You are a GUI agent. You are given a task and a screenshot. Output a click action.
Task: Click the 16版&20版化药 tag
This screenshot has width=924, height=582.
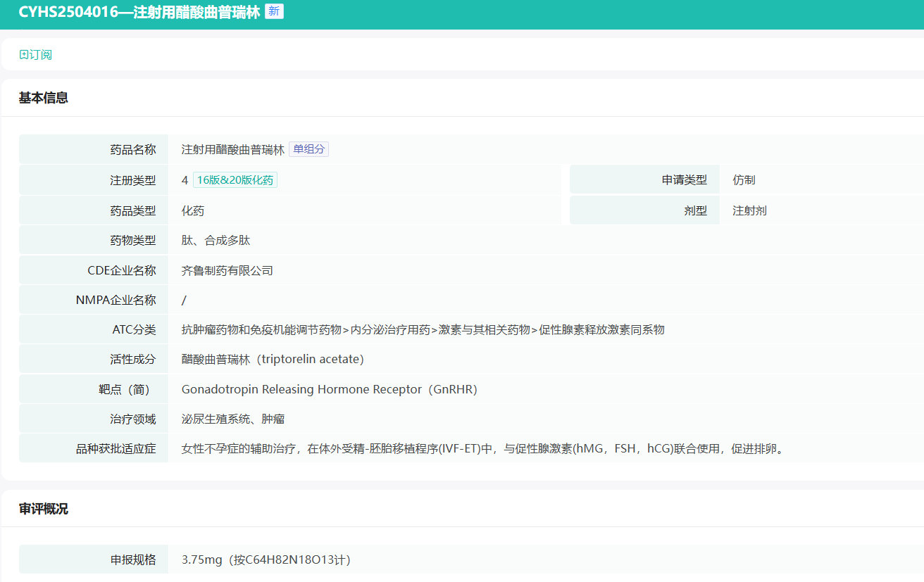coord(235,180)
